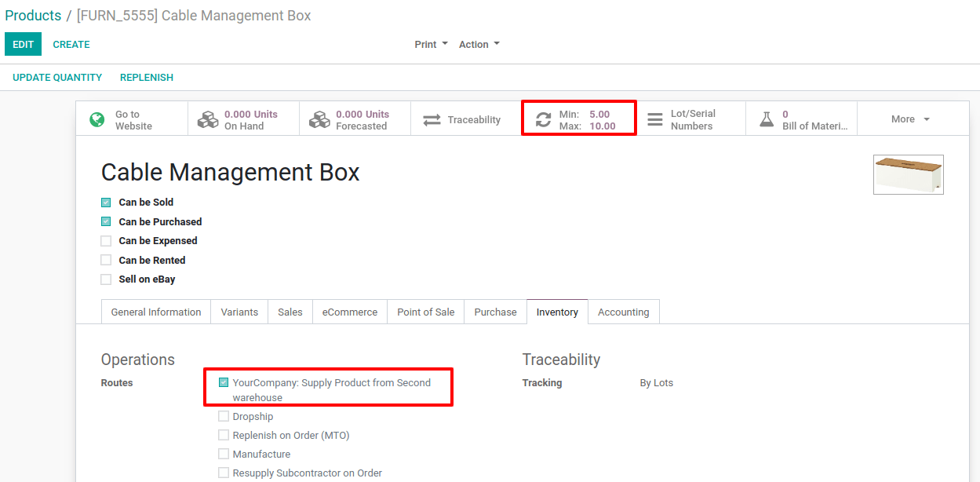Expand the Print dropdown
This screenshot has height=482, width=980.
click(x=431, y=45)
